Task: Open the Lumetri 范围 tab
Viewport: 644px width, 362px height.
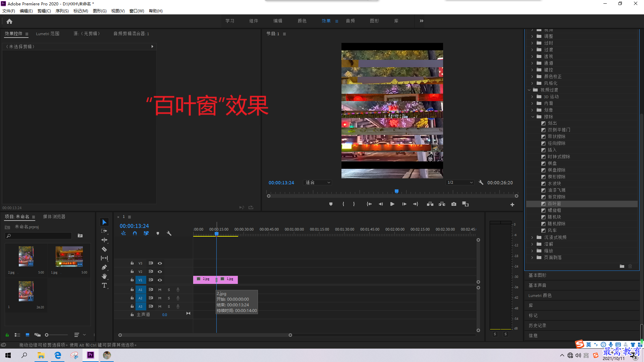Action: point(48,34)
